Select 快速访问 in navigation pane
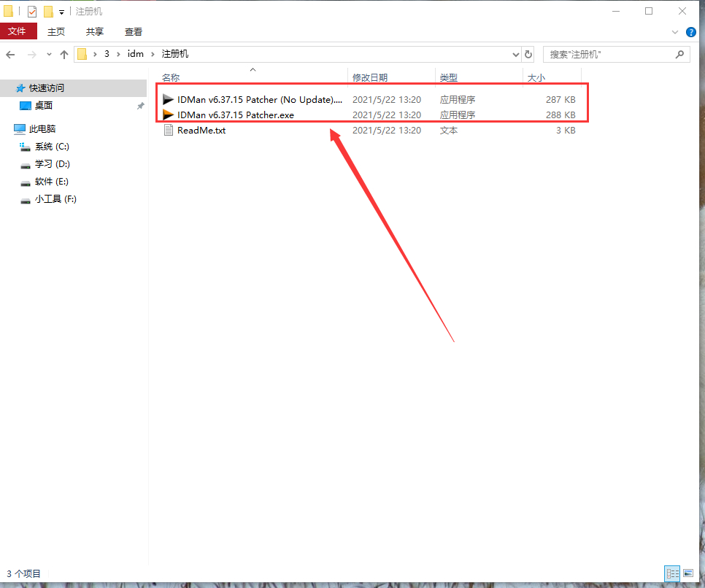Viewport: 705px width, 588px height. click(46, 88)
